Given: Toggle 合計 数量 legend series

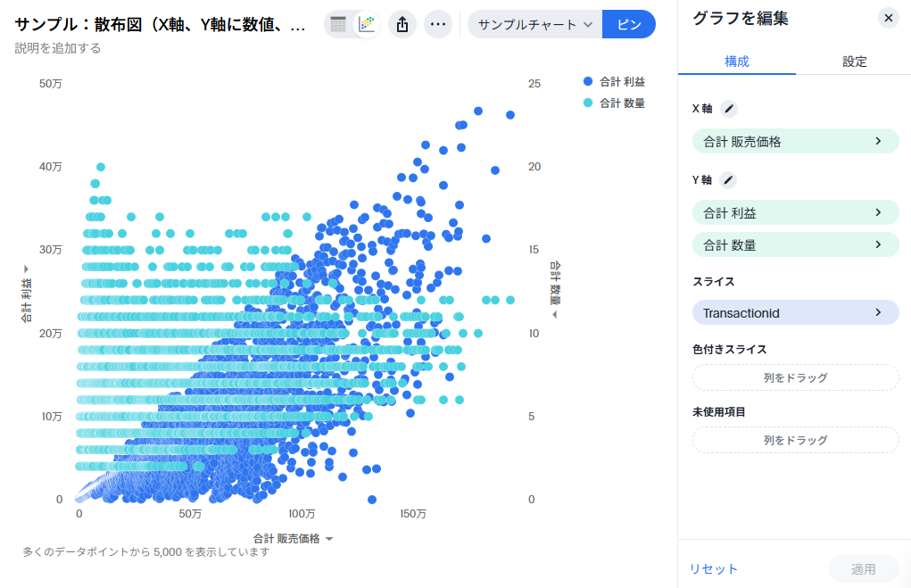Looking at the screenshot, I should 614,103.
